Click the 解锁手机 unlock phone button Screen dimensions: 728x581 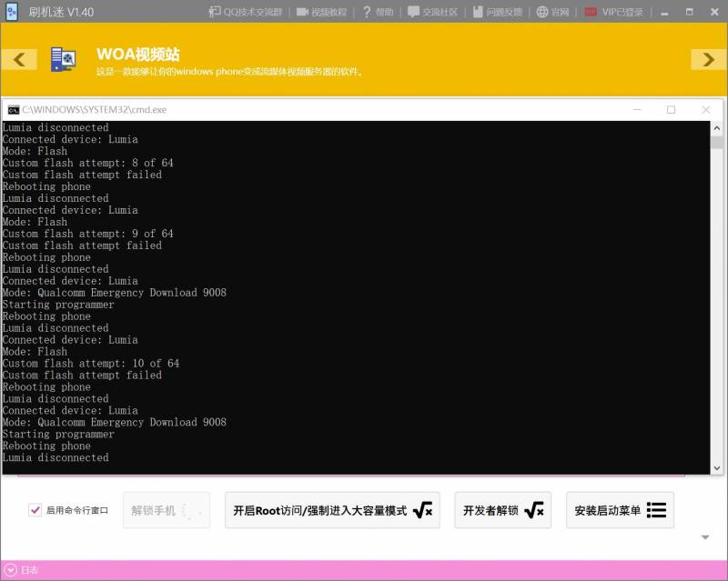tap(167, 510)
